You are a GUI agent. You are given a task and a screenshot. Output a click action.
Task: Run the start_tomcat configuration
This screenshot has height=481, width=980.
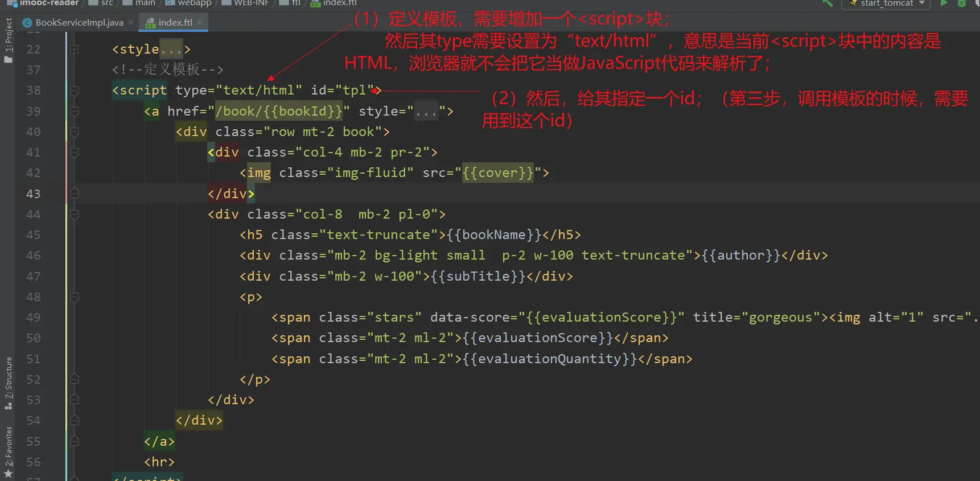coord(944,3)
